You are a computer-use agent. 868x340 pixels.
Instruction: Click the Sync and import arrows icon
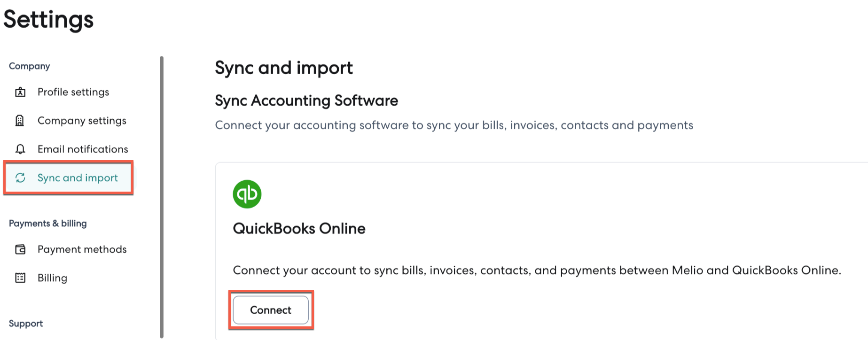(20, 178)
